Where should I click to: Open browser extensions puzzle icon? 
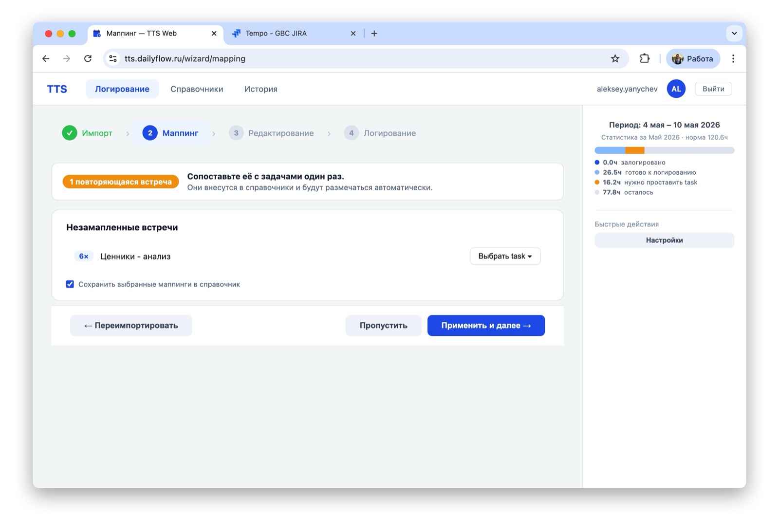point(645,58)
